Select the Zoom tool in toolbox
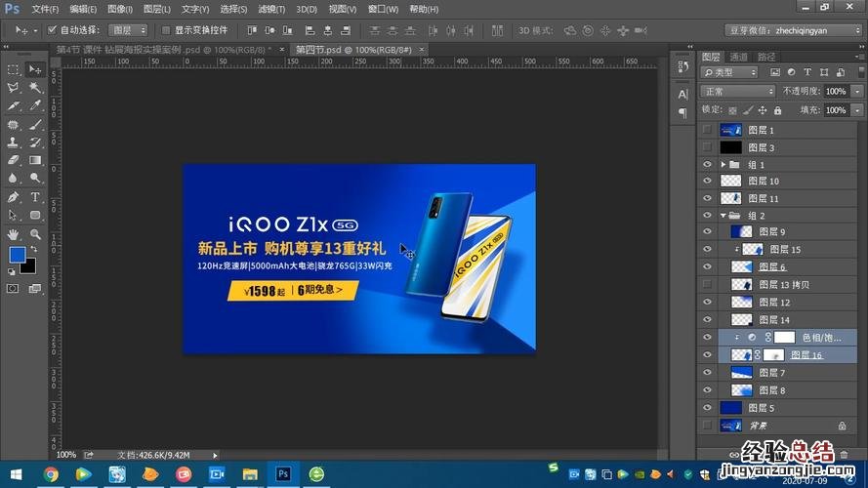Viewport: 868px width, 488px height. [x=35, y=234]
